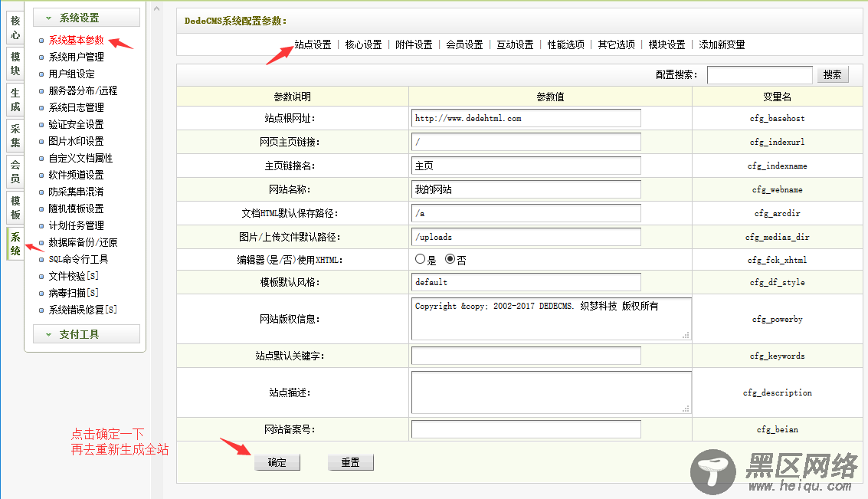Switch to 模块 vertical tab
Screen dimensions: 868x499
pos(15,64)
